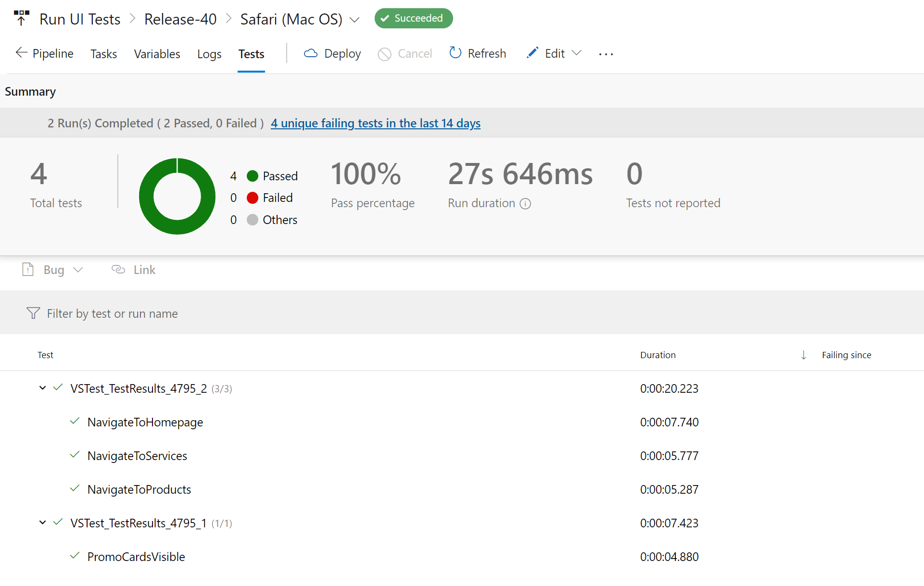Click the back arrow beside Pipeline

click(21, 53)
